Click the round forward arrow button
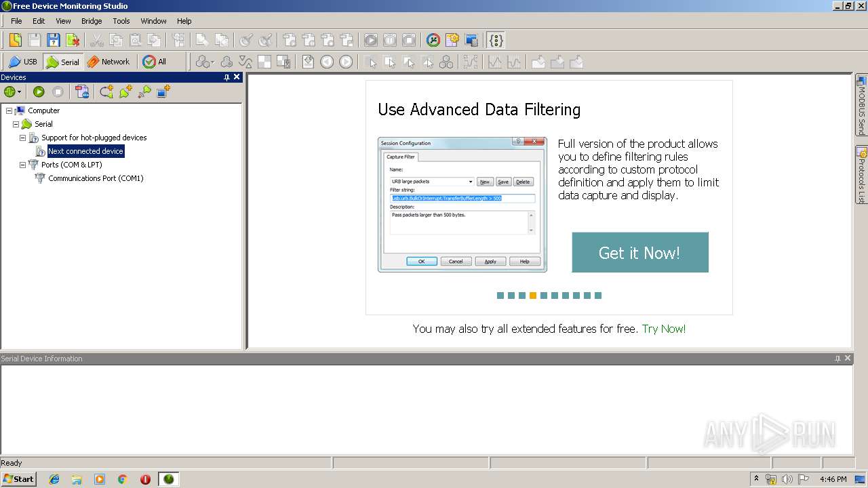868x488 pixels. 346,62
